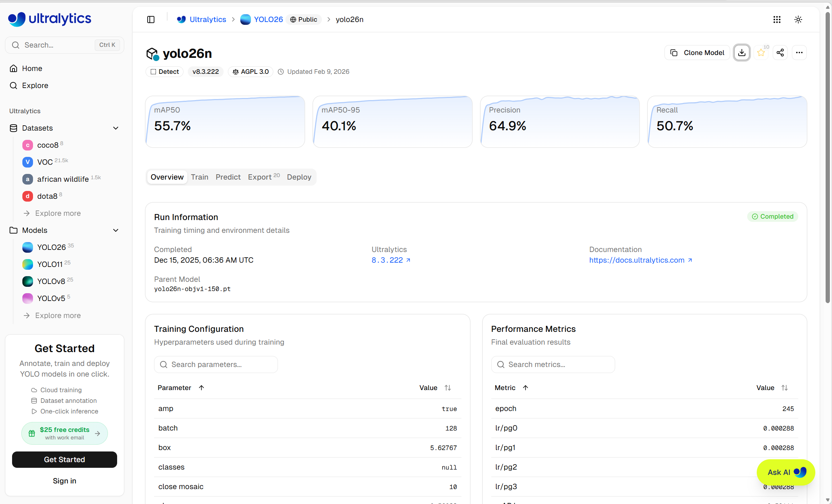The height and width of the screenshot is (504, 832).
Task: Download the yolo26n model
Action: pos(742,53)
